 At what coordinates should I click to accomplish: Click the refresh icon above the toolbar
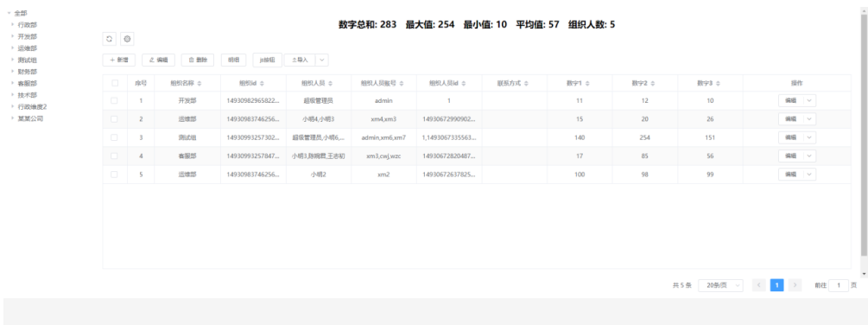coord(109,39)
